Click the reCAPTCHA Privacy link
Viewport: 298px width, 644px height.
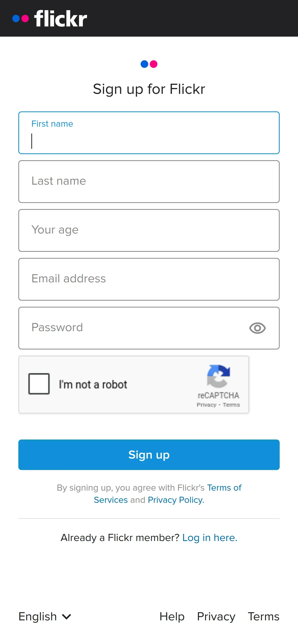point(206,405)
